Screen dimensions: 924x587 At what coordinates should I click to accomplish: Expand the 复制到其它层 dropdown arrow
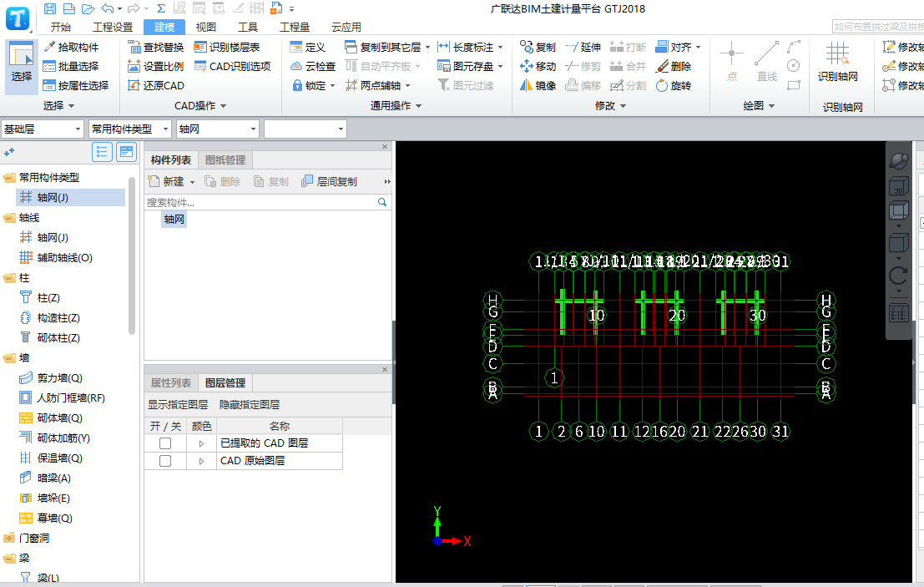428,47
